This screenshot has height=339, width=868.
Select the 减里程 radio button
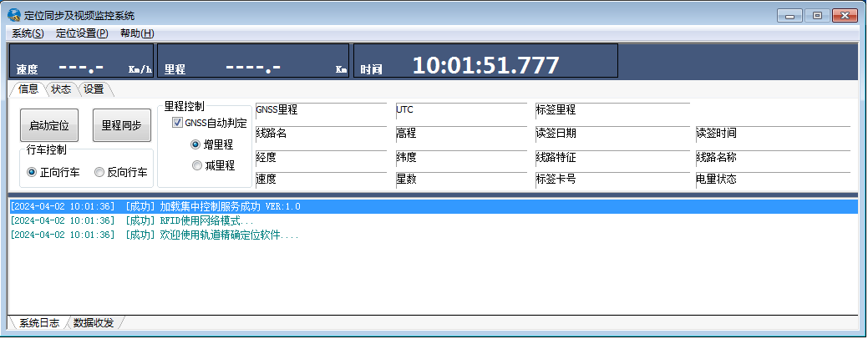[196, 165]
